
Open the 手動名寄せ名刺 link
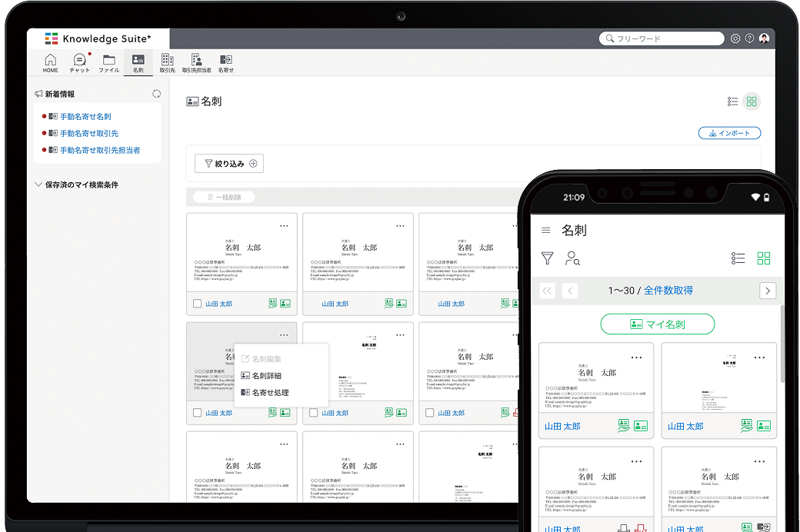click(85, 117)
